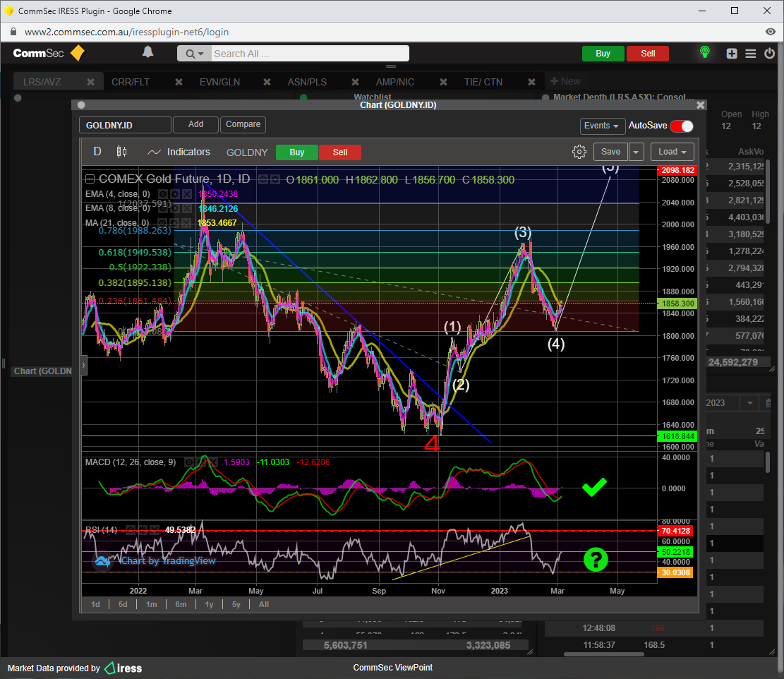
Task: Close the CRR/FLT tab
Action: pos(179,82)
